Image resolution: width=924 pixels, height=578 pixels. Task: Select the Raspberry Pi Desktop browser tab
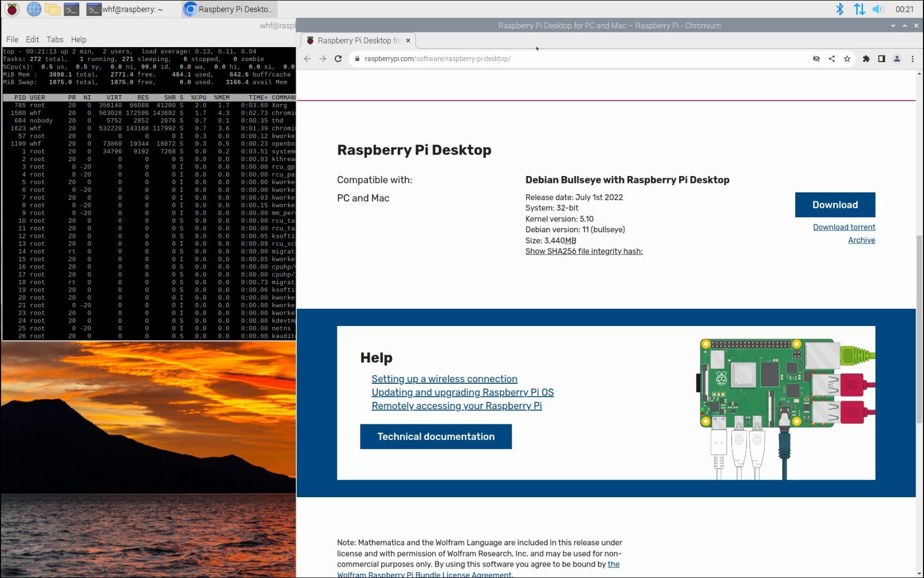click(x=359, y=41)
